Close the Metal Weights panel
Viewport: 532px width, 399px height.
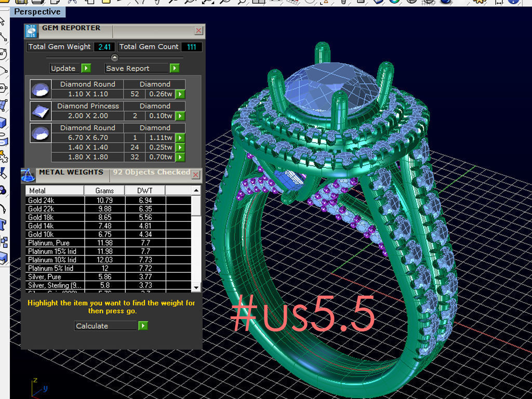(195, 175)
